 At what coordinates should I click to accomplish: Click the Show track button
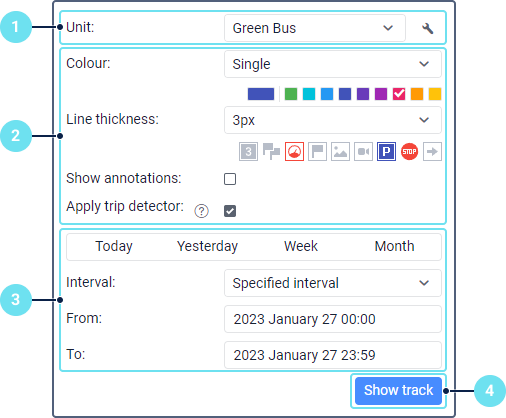point(398,391)
